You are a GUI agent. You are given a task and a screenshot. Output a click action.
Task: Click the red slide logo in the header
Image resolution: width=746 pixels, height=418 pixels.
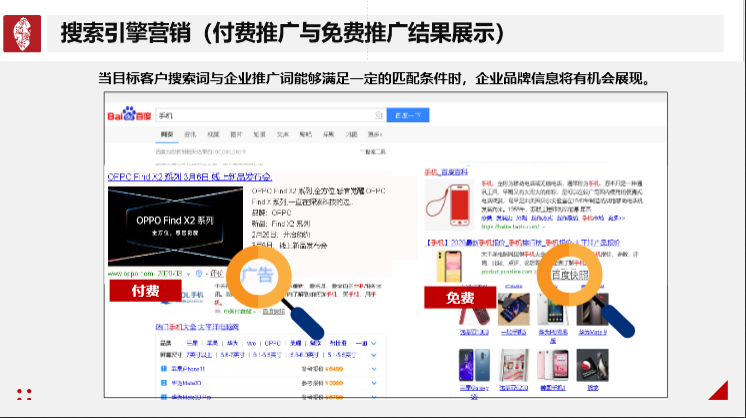22,33
